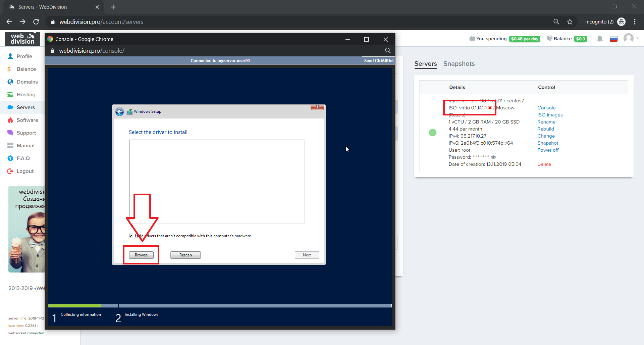Click the WebDivision logo

(x=22, y=39)
